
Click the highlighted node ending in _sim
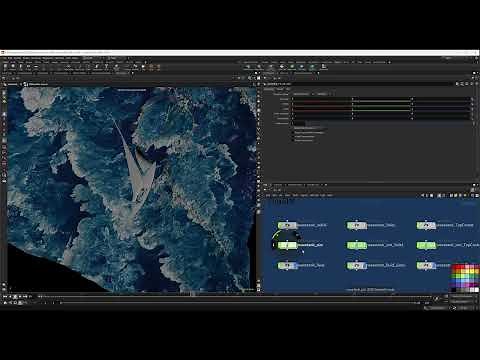[287, 245]
